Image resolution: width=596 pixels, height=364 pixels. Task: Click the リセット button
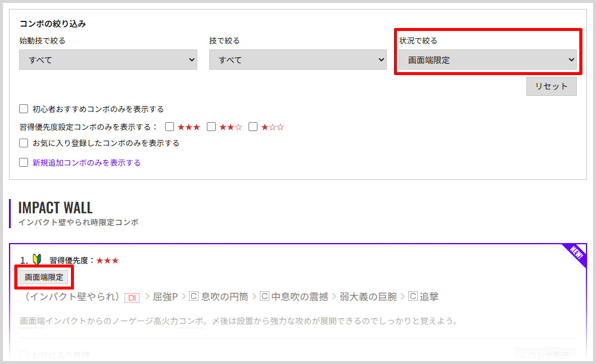click(551, 86)
